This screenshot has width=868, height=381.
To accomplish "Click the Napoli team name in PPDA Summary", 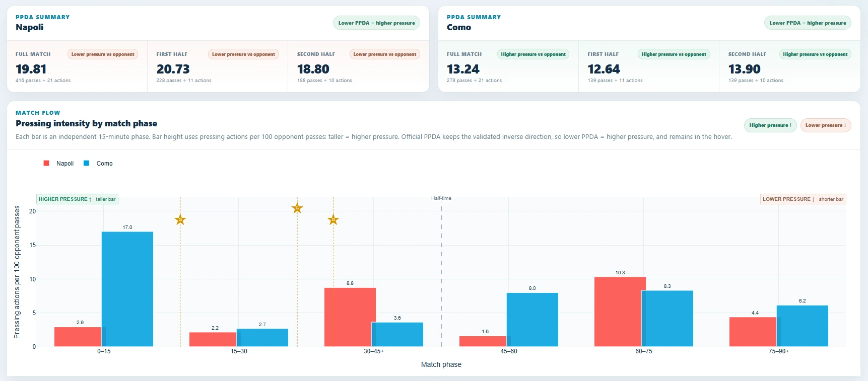I will [x=30, y=27].
